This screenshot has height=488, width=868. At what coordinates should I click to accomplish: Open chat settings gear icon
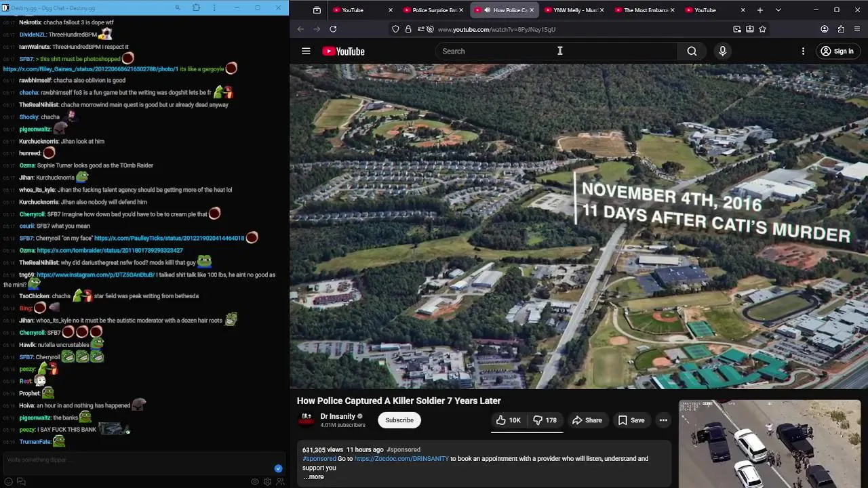point(267,482)
